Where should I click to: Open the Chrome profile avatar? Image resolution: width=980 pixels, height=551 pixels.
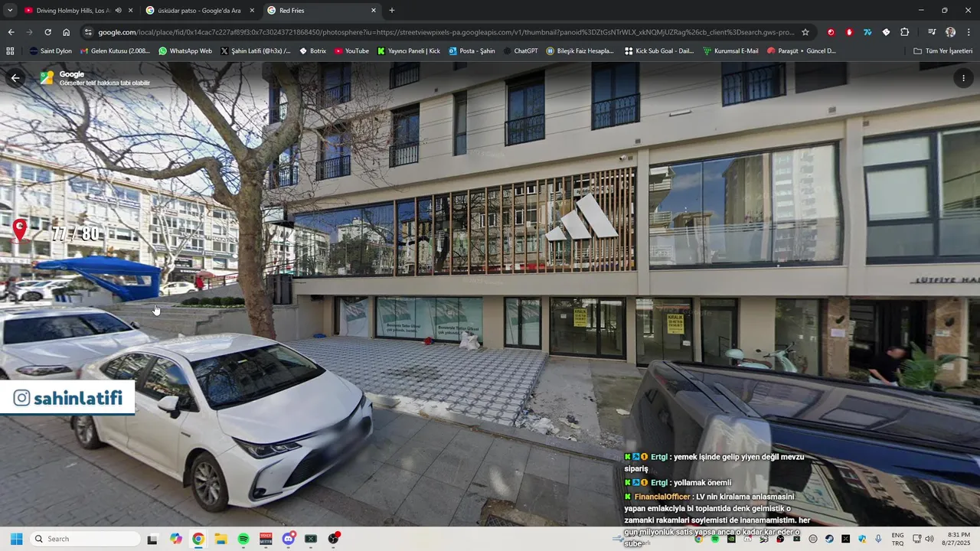[950, 32]
